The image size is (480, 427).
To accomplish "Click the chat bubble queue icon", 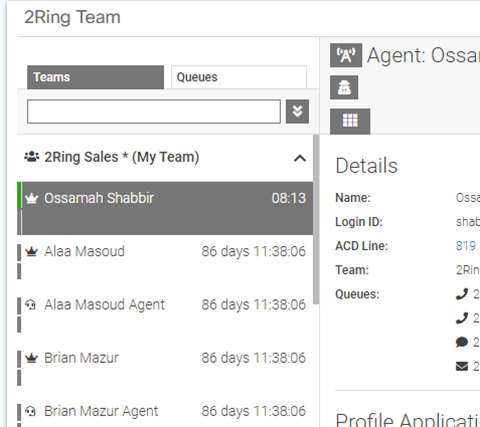I will [x=462, y=342].
